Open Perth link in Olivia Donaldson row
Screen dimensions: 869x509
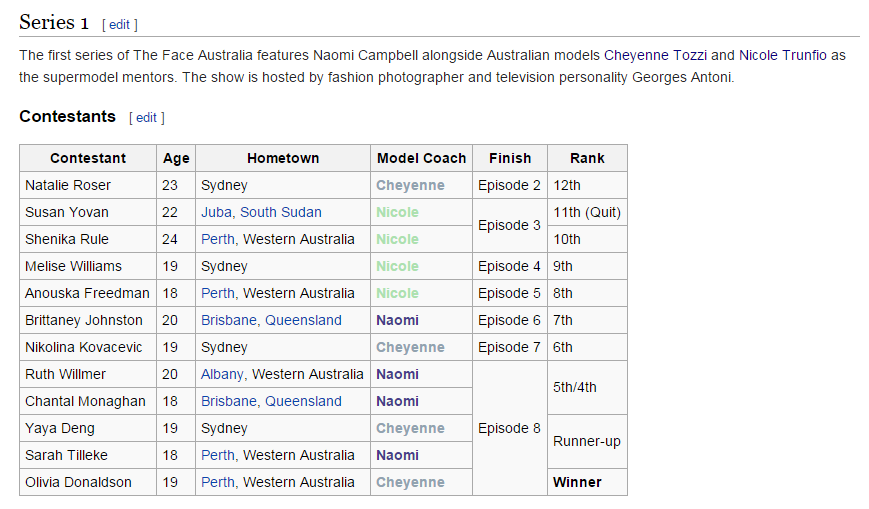218,482
